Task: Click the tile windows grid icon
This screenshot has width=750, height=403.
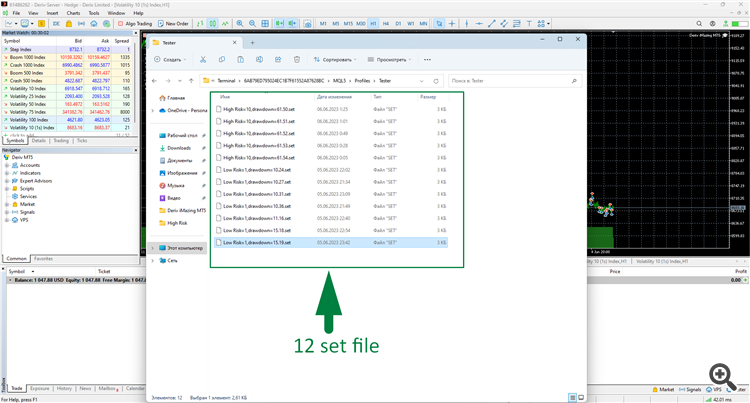Action: pyautogui.click(x=265, y=23)
